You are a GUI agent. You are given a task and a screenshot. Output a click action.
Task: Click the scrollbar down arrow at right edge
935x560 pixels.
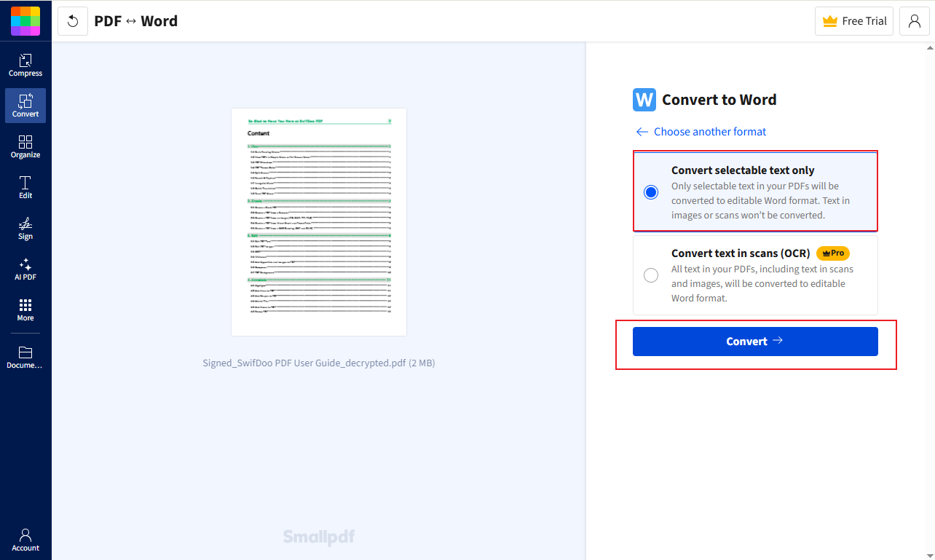click(930, 555)
